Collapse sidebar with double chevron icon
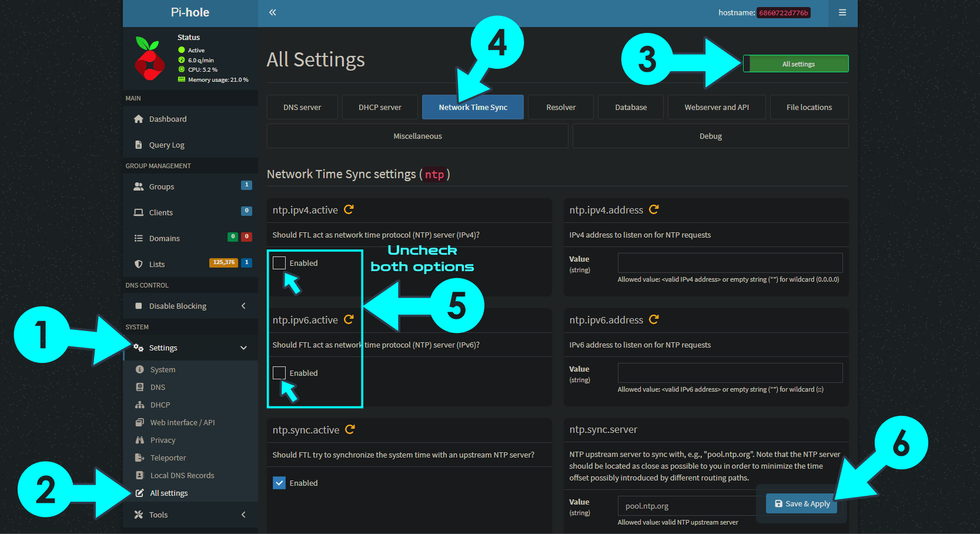980x534 pixels. (272, 12)
